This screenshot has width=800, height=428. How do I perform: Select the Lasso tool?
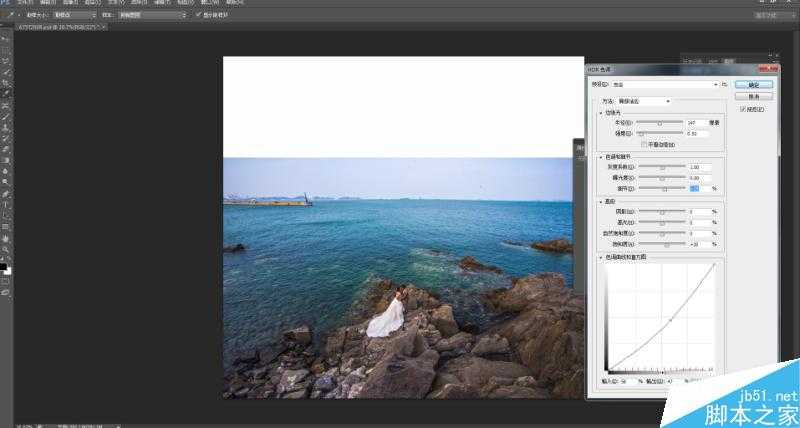[6, 61]
